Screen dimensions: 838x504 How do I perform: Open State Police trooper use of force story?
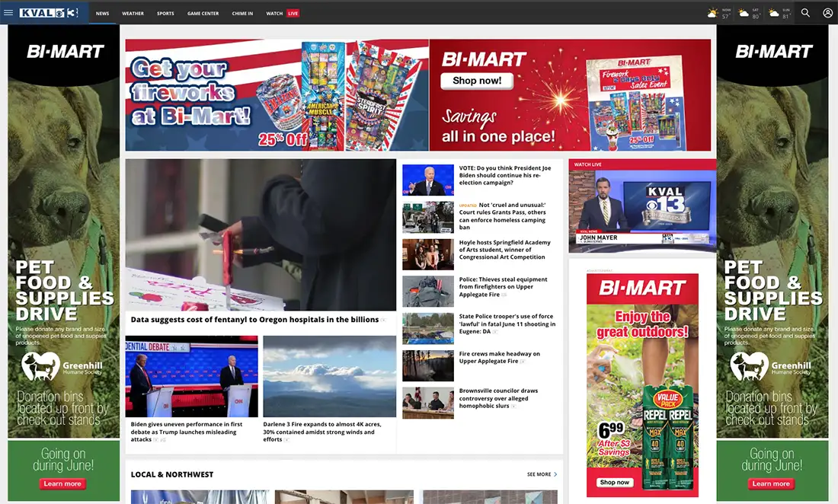coord(507,324)
